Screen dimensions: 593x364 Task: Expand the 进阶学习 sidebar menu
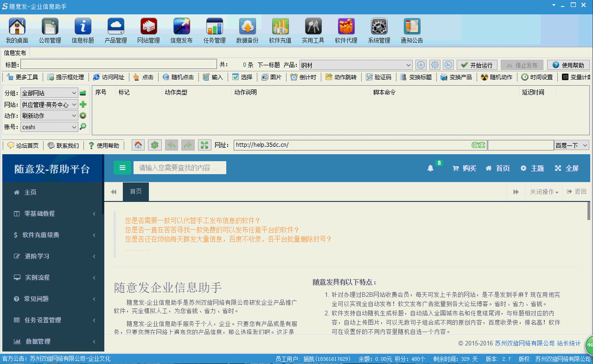click(x=53, y=256)
